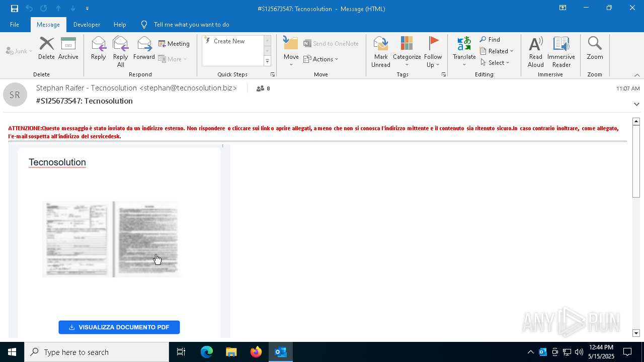Click VISUALIZZA DOCUMENTO PDF button
Image resolution: width=644 pixels, height=362 pixels.
pyautogui.click(x=119, y=327)
